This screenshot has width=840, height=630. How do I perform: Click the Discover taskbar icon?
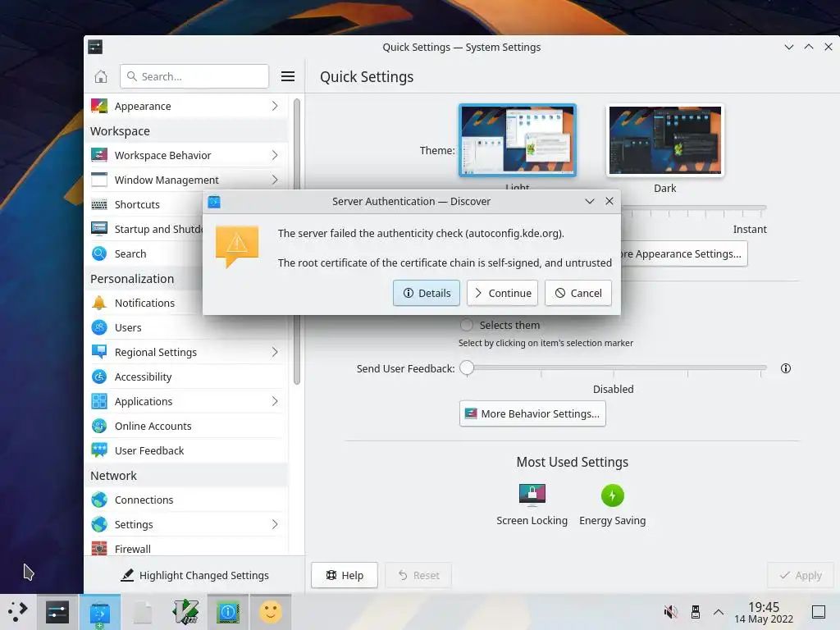click(99, 612)
